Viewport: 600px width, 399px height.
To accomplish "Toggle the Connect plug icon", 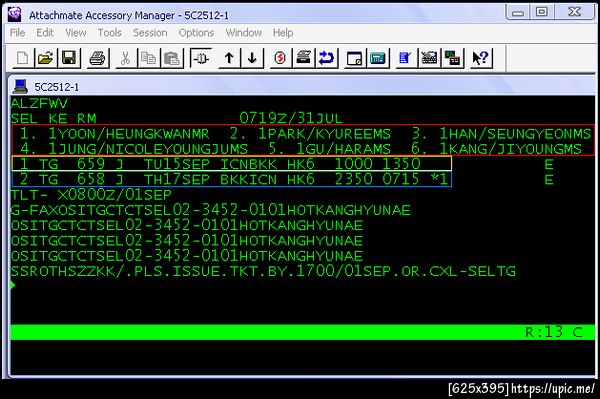I will coord(201,59).
